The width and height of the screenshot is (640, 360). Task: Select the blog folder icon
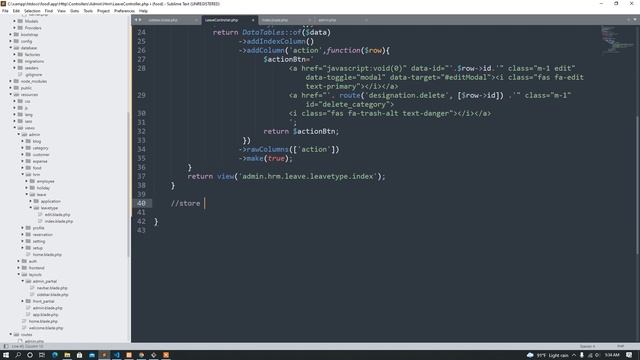[28, 141]
